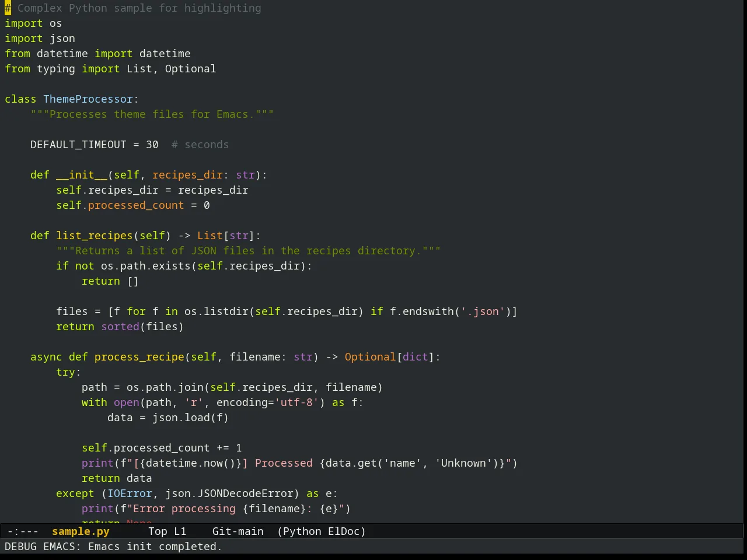747x560 pixels.
Task: Click os.path.join call
Action: [165, 387]
